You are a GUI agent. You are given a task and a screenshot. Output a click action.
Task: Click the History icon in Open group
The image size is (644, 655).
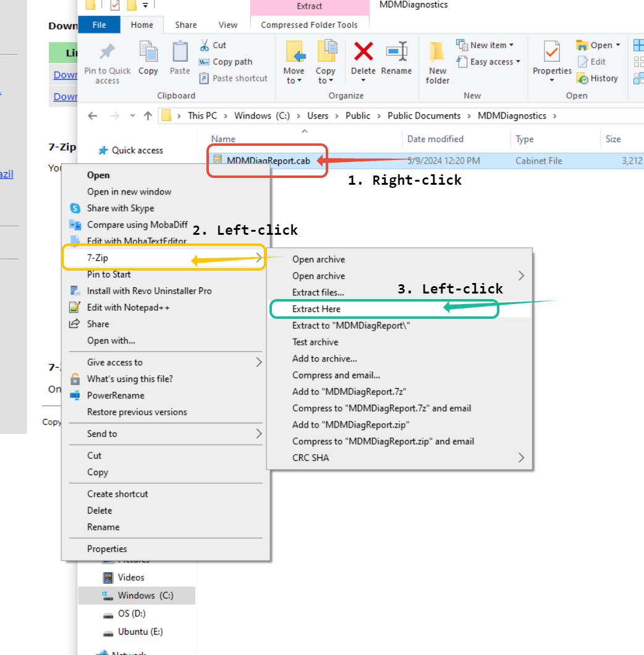tap(582, 78)
